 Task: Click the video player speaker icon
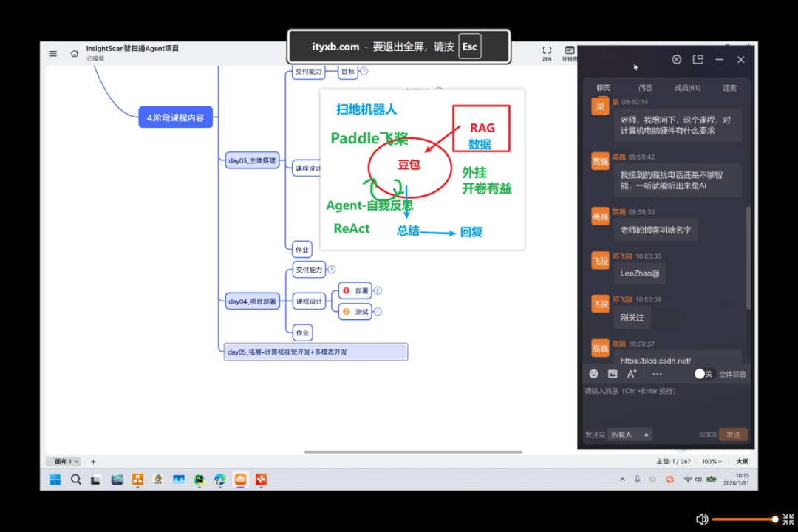pyautogui.click(x=702, y=519)
